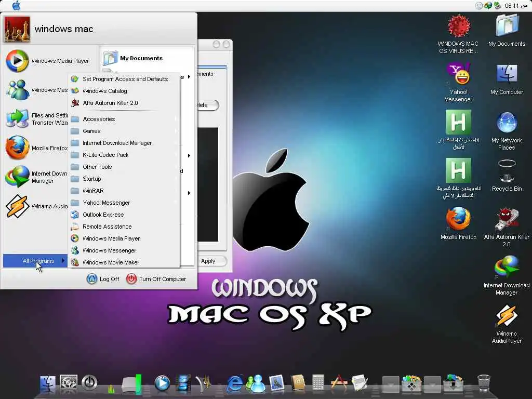Open WINDOWS MAC OS VIRUS RE... desktop icon
This screenshot has width=532, height=399.
click(x=458, y=34)
